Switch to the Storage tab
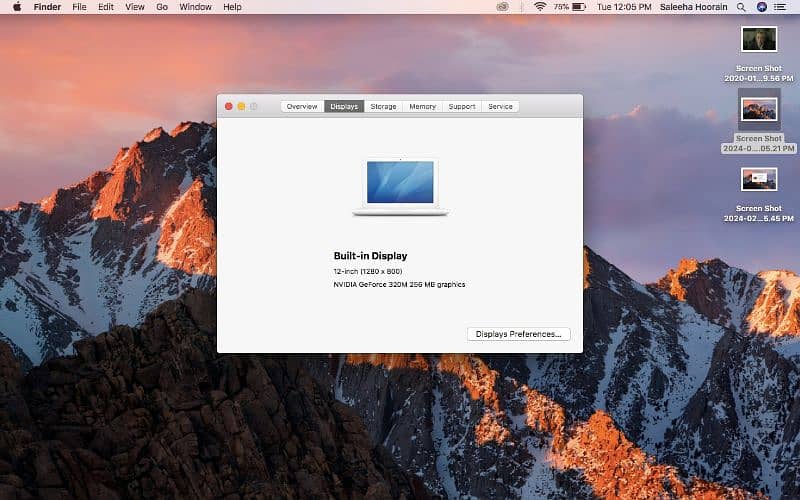This screenshot has height=500, width=800. coord(383,106)
